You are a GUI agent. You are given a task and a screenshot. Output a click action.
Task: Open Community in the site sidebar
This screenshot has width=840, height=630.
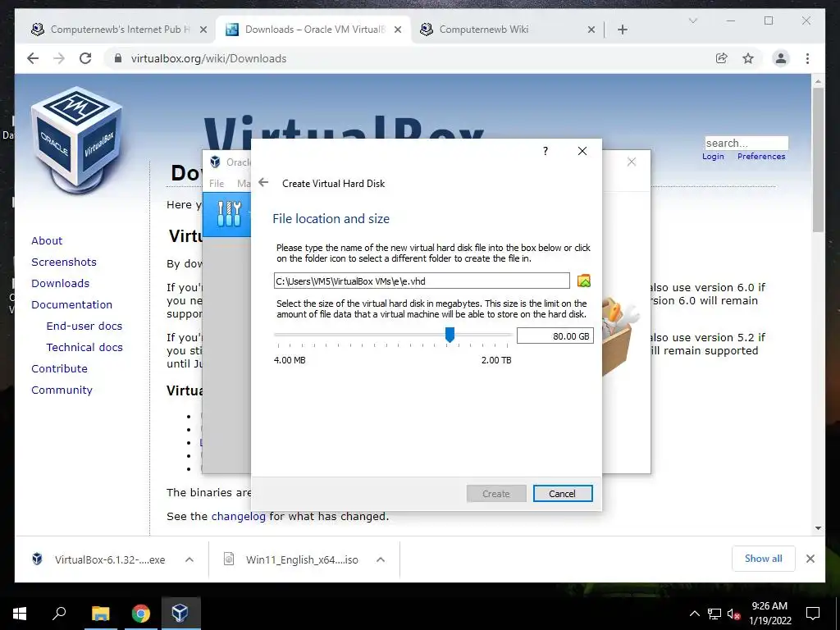tap(62, 390)
